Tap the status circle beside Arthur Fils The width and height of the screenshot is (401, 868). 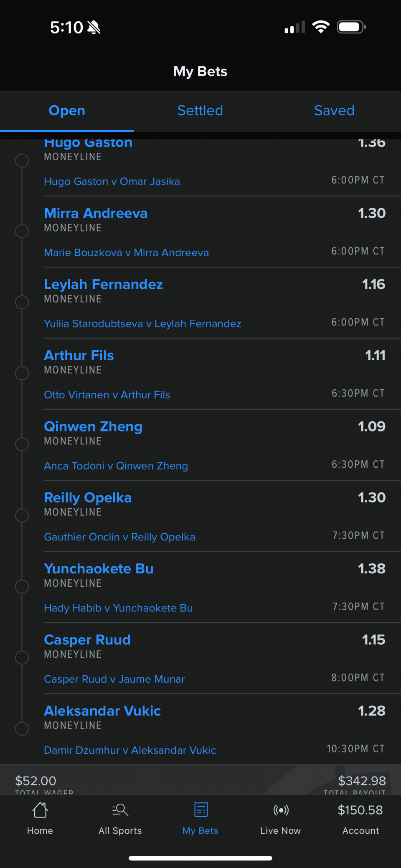[x=22, y=373]
